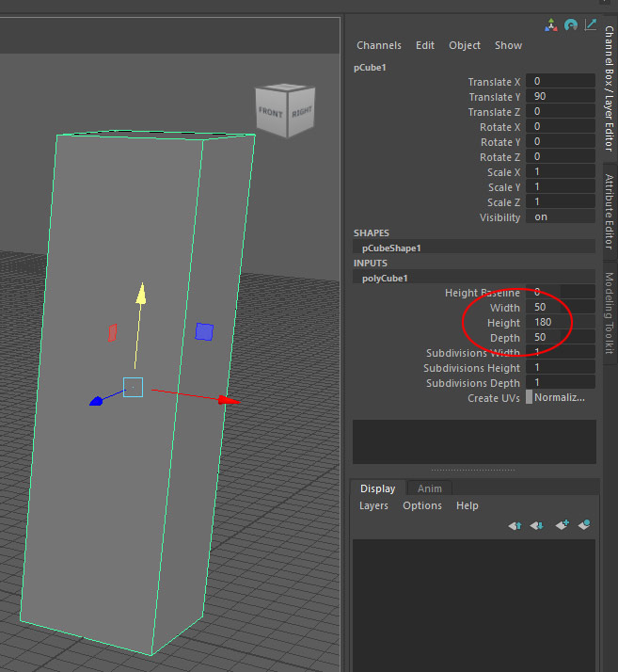The width and height of the screenshot is (618, 672).
Task: Expand the pCubeShape1 shape node
Action: coord(391,248)
